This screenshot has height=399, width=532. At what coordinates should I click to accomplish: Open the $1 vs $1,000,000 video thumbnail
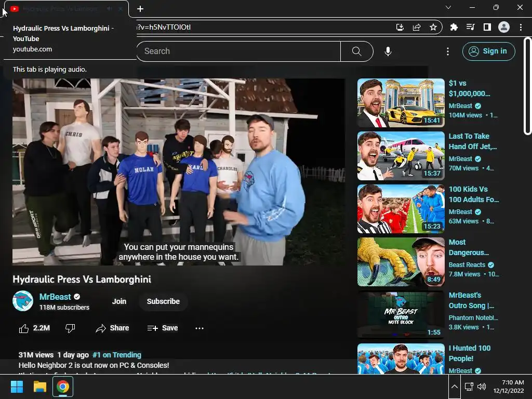[x=401, y=103]
